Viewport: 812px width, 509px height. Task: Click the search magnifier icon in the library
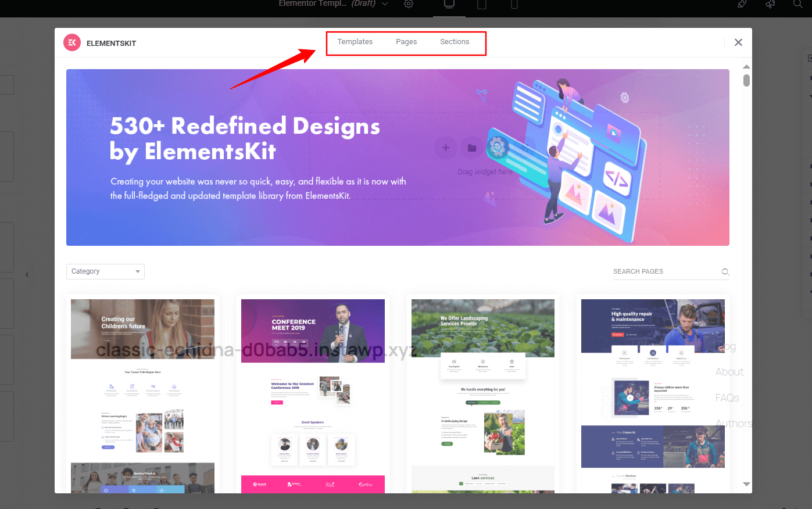coord(725,272)
